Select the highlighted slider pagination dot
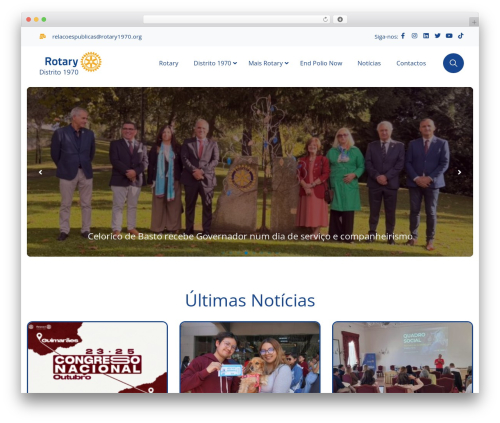Viewport: 500px width, 423px height. 246,253
